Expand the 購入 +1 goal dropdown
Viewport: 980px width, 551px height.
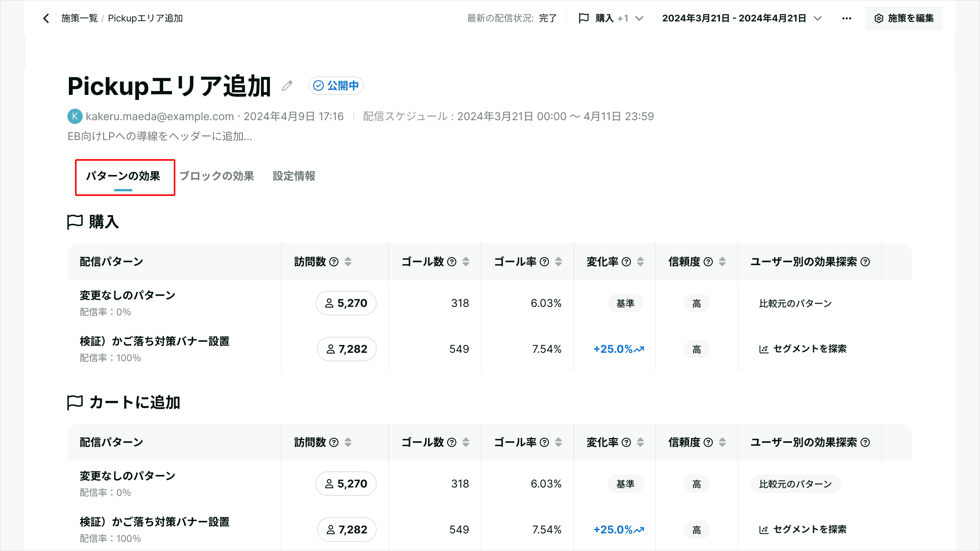611,18
